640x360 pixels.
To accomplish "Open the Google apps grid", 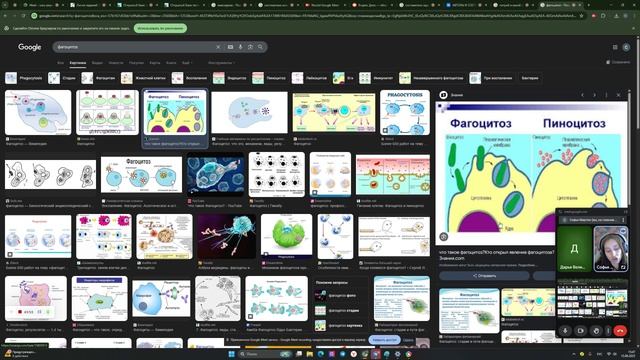I will point(615,47).
